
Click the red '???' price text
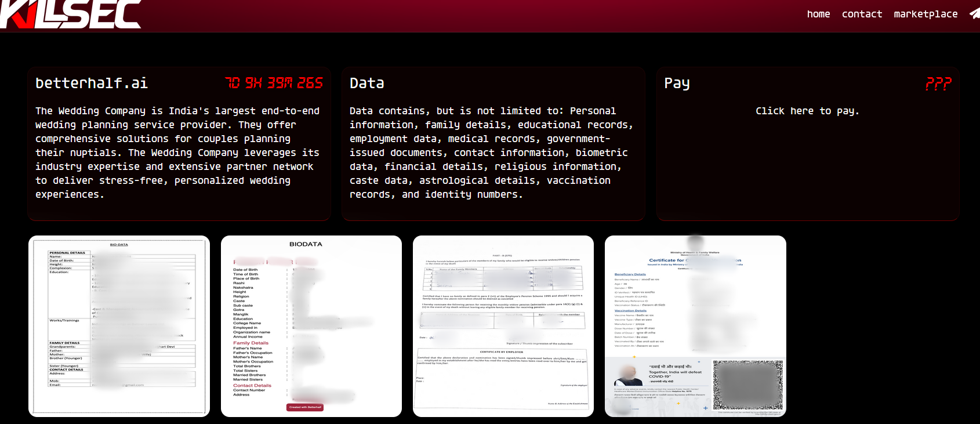(938, 84)
